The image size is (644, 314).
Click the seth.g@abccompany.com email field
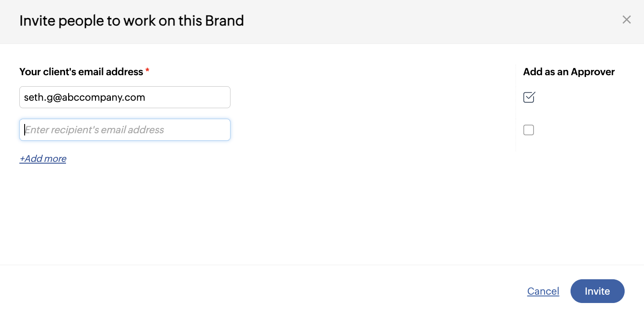125,97
